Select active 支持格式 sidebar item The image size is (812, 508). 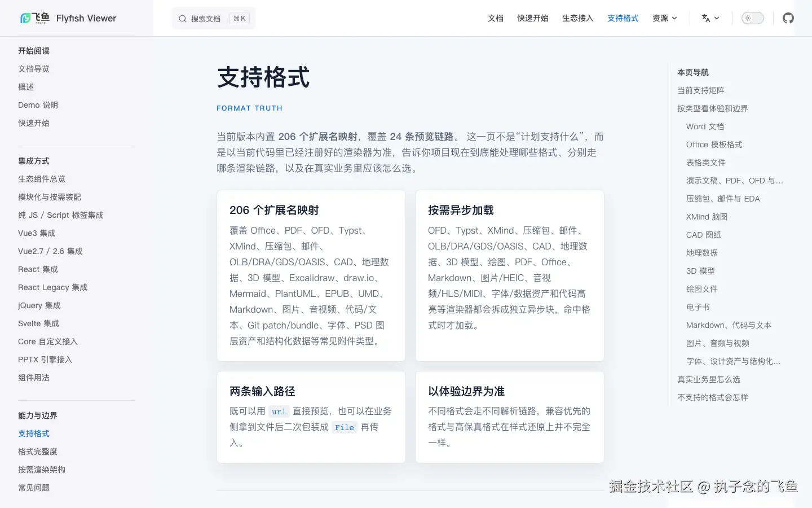pos(34,433)
